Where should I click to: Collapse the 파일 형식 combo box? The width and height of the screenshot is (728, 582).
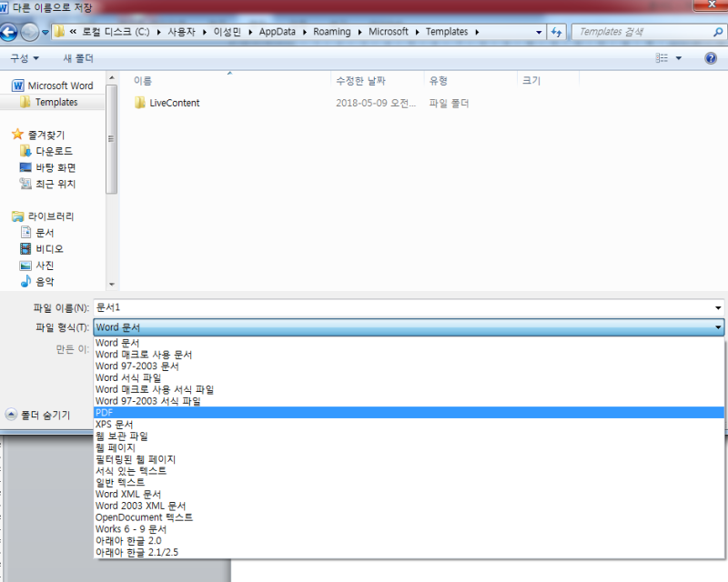(x=718, y=327)
